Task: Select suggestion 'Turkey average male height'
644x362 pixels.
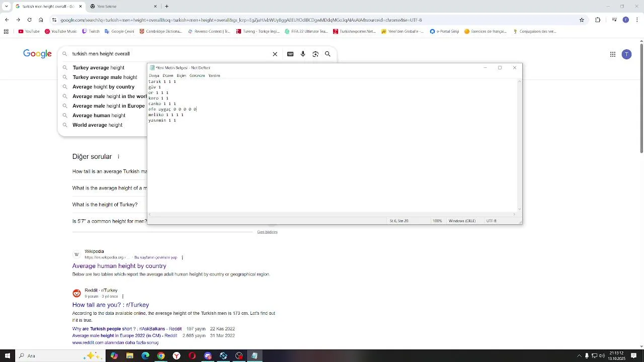Action: point(105,77)
